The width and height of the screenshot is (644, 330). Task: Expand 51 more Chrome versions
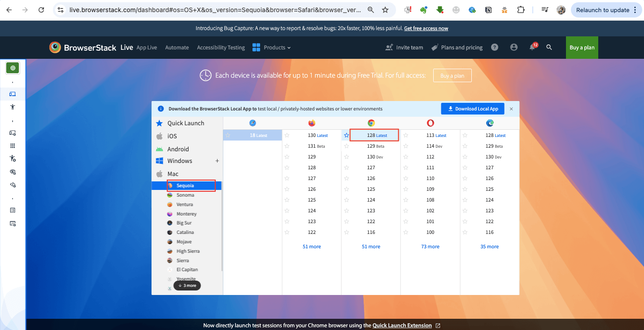[x=371, y=246]
